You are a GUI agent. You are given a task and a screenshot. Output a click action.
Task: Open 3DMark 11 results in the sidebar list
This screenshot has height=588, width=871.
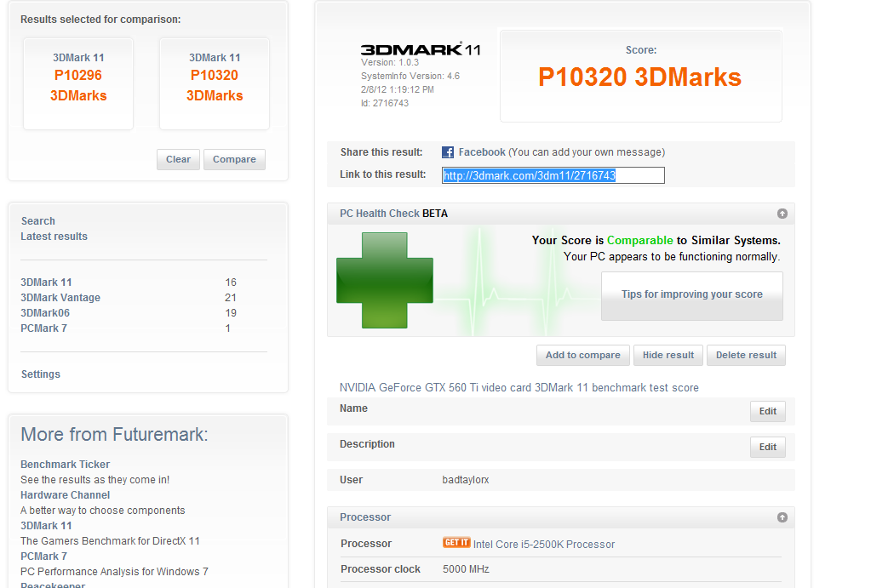click(x=46, y=283)
